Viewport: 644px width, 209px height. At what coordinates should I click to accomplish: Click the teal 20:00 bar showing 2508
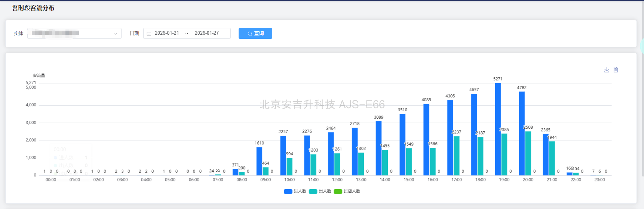click(528, 153)
